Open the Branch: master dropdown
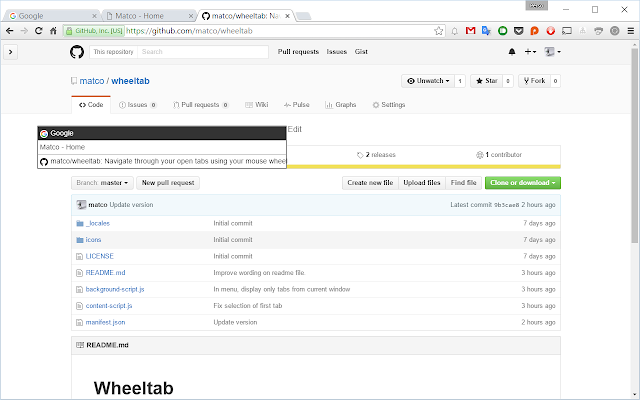Image resolution: width=640 pixels, height=400 pixels. (102, 183)
